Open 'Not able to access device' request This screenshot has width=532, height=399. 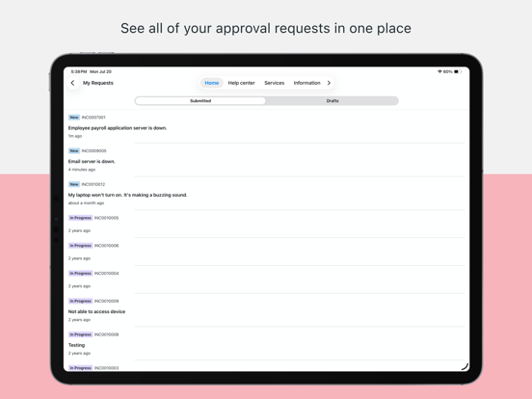tap(96, 311)
